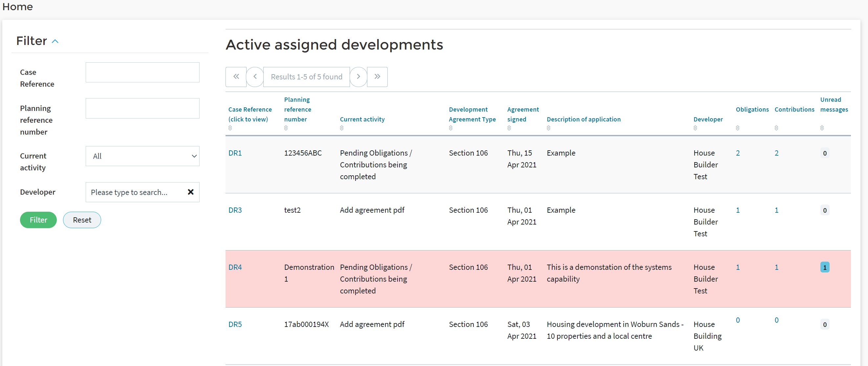Jump to last results page

377,77
